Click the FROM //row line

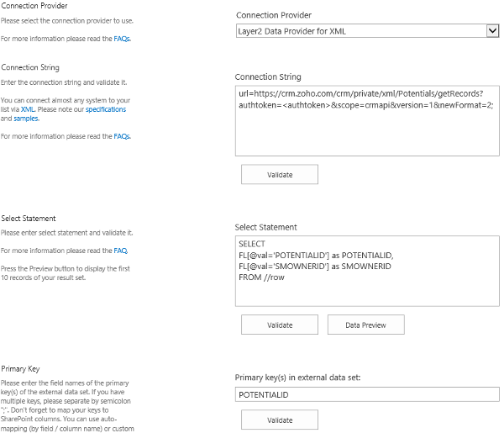pyautogui.click(x=261, y=277)
